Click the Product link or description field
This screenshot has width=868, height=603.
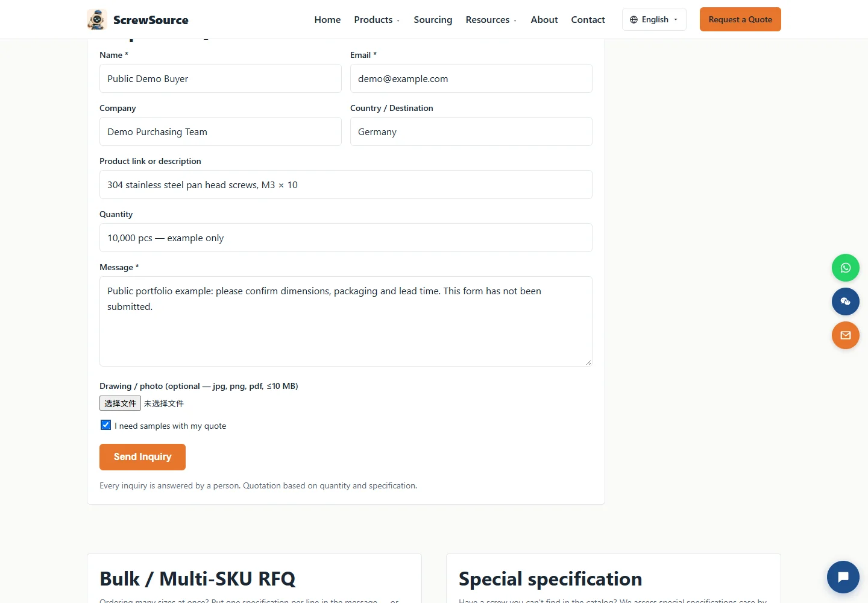346,185
